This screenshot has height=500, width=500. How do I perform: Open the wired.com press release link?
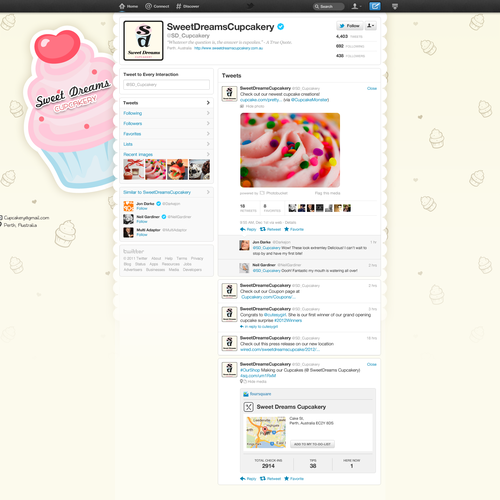tap(280, 350)
